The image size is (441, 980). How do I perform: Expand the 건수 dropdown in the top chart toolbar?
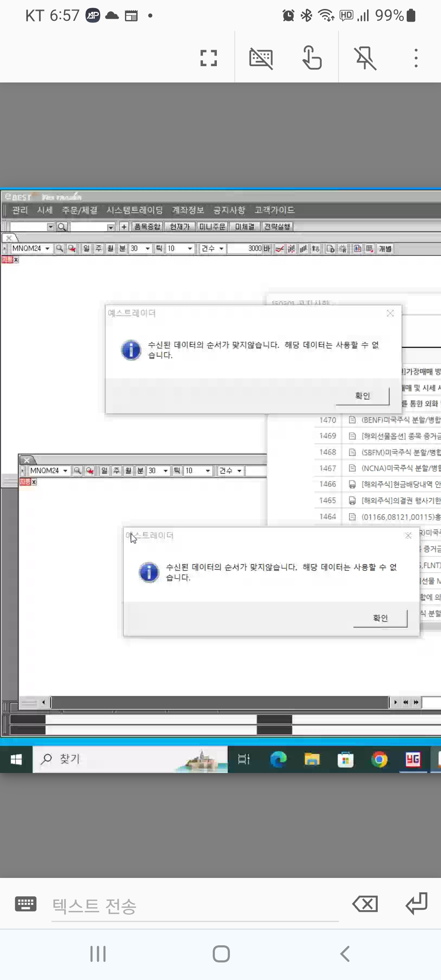tap(221, 249)
